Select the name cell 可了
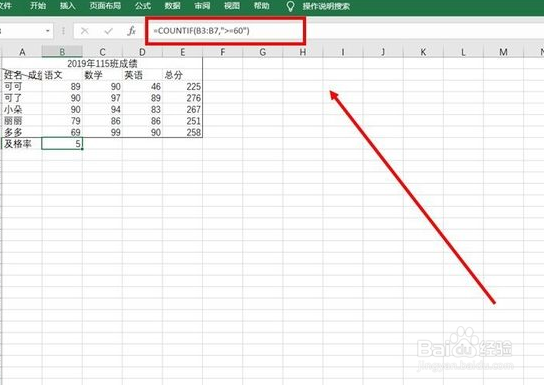Viewport: 544px width, 385px height. 22,98
